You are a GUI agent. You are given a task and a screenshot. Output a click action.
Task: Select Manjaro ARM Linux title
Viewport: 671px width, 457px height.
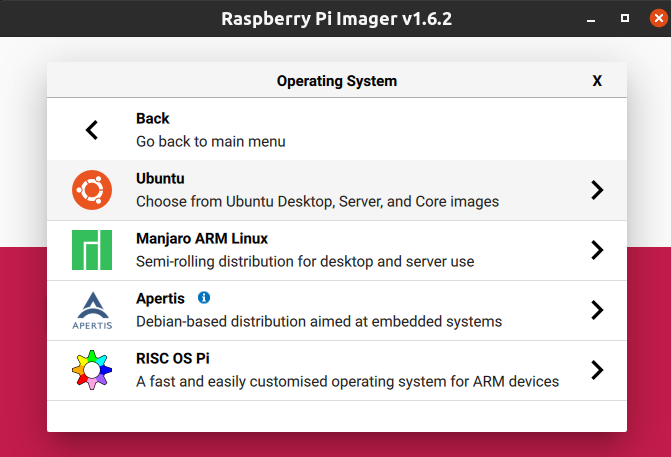coord(202,238)
